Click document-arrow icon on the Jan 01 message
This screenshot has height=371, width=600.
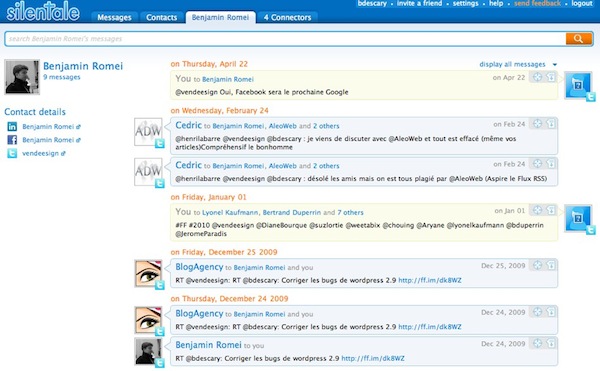tap(551, 210)
